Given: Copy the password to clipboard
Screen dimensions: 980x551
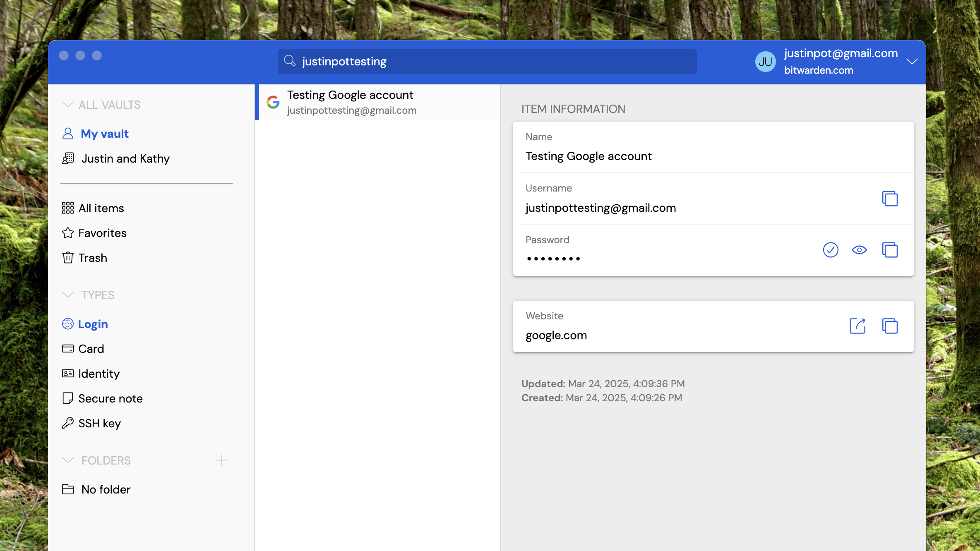Looking at the screenshot, I should (890, 250).
